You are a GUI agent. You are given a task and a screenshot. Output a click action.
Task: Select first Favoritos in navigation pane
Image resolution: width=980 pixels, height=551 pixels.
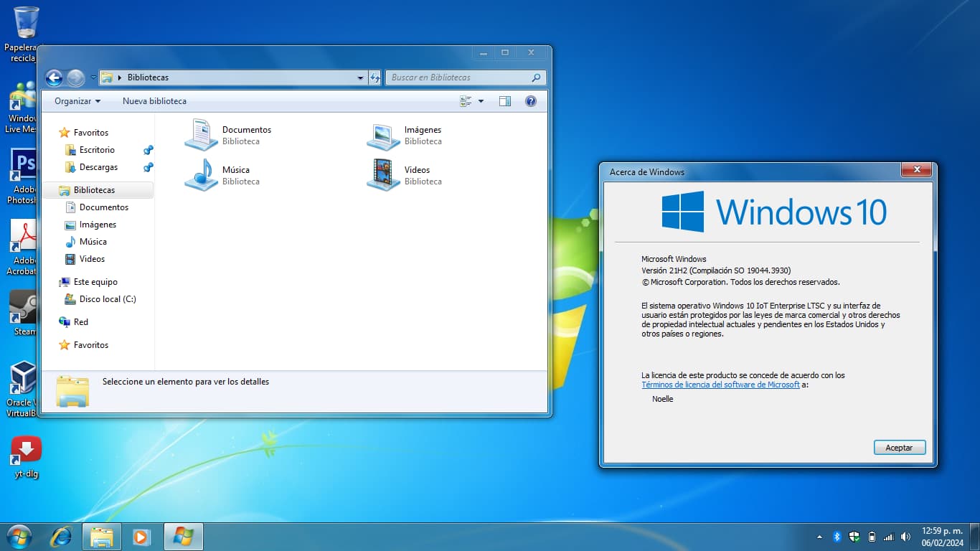tap(91, 133)
